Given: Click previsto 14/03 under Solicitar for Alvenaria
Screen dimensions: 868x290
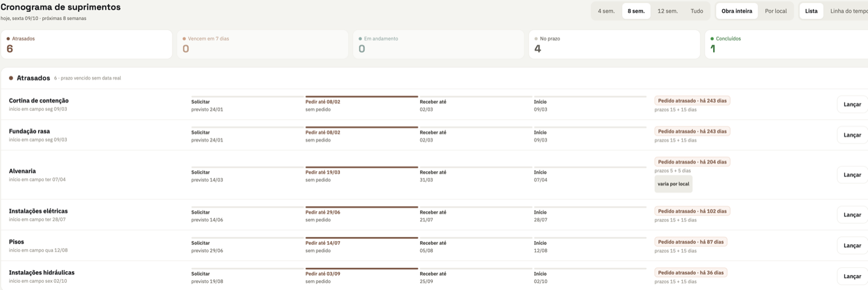Looking at the screenshot, I should pos(207,180).
